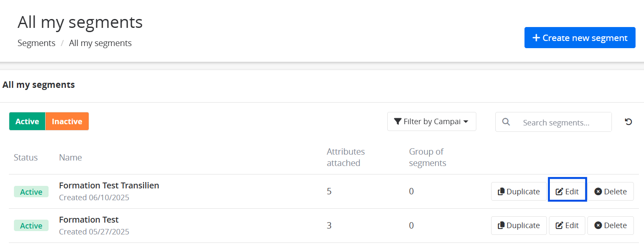The height and width of the screenshot is (245, 644).
Task: Open the Filter by Campaign dropdown
Action: click(x=432, y=122)
